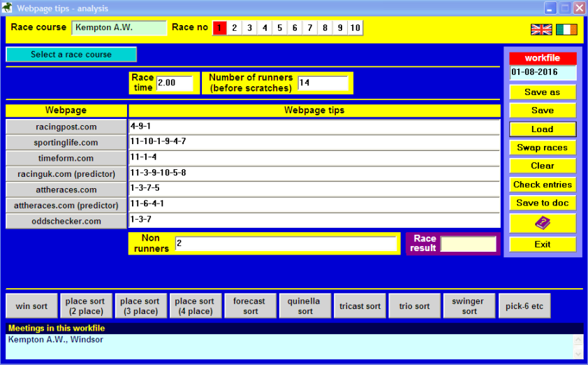Click meetings list scrollbar down arrow

(578, 354)
